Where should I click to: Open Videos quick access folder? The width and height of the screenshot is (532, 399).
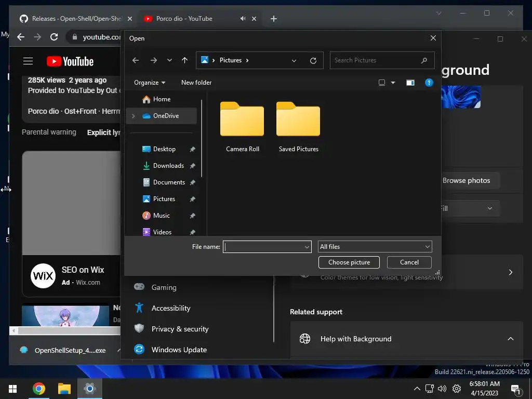pyautogui.click(x=162, y=232)
